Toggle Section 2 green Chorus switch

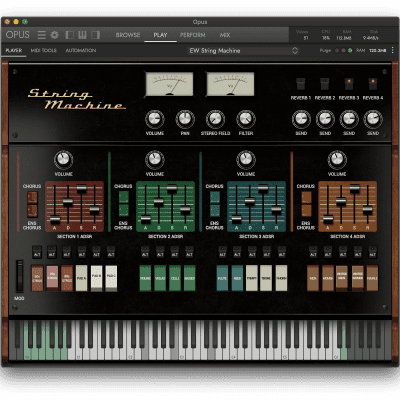(124, 197)
